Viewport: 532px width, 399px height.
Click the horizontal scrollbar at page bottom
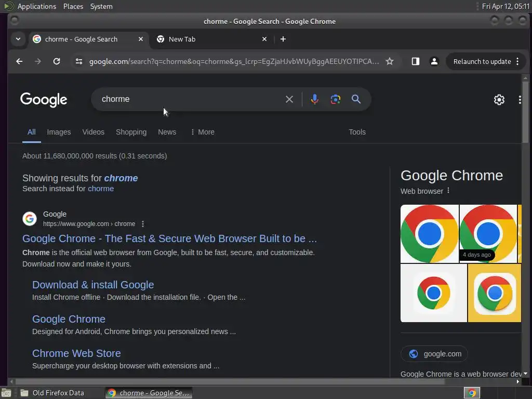(x=230, y=381)
